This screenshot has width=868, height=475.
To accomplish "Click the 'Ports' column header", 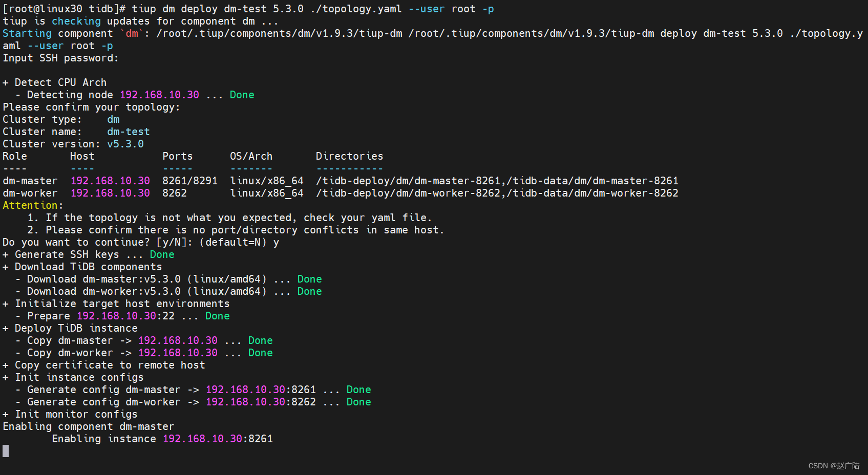I will 177,156.
